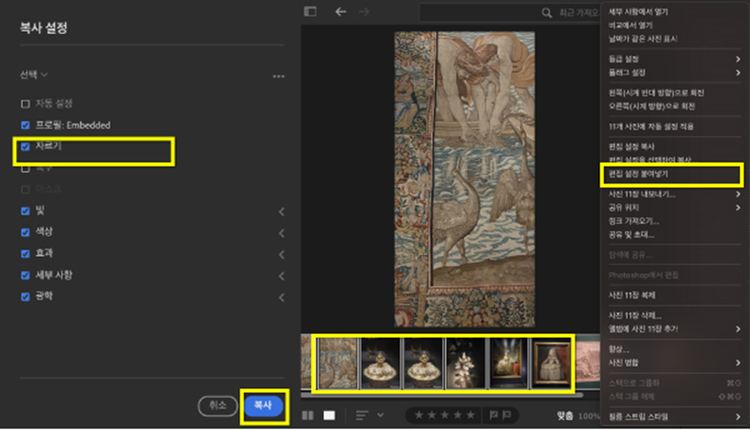Click the filmstrip horizontal scrollbar
Screen dimensions: 750x430
pos(442,395)
